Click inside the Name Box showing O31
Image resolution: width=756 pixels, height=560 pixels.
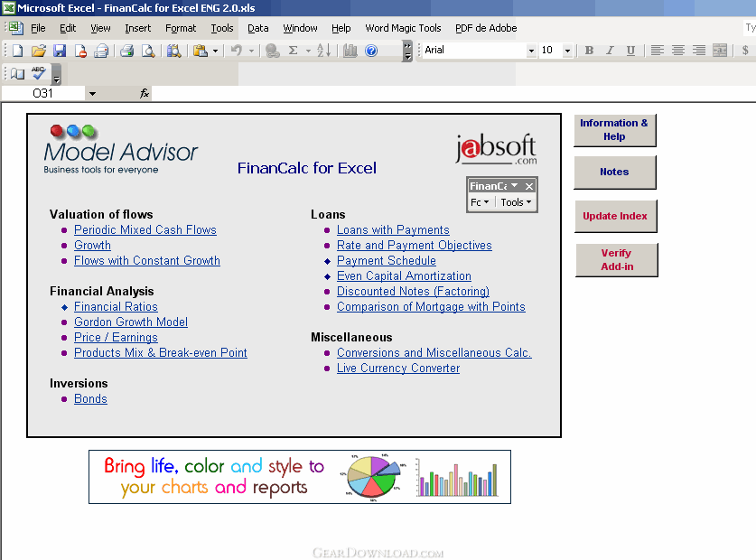(x=43, y=93)
